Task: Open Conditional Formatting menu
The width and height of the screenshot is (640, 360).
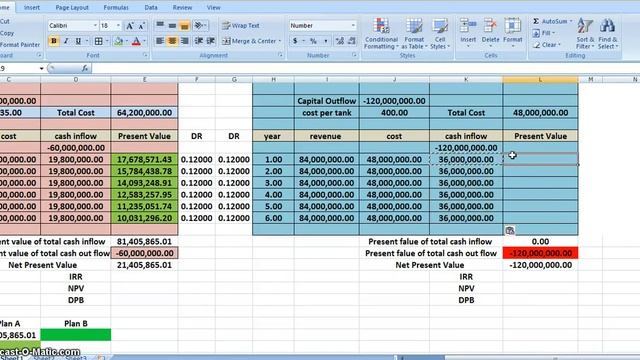Action: pos(381,34)
